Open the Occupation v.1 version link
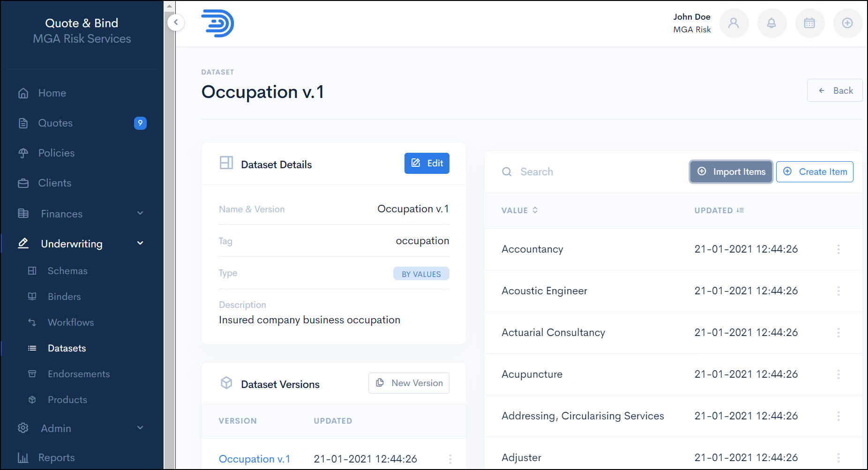Screen dimensions: 868x470 (x=254, y=459)
